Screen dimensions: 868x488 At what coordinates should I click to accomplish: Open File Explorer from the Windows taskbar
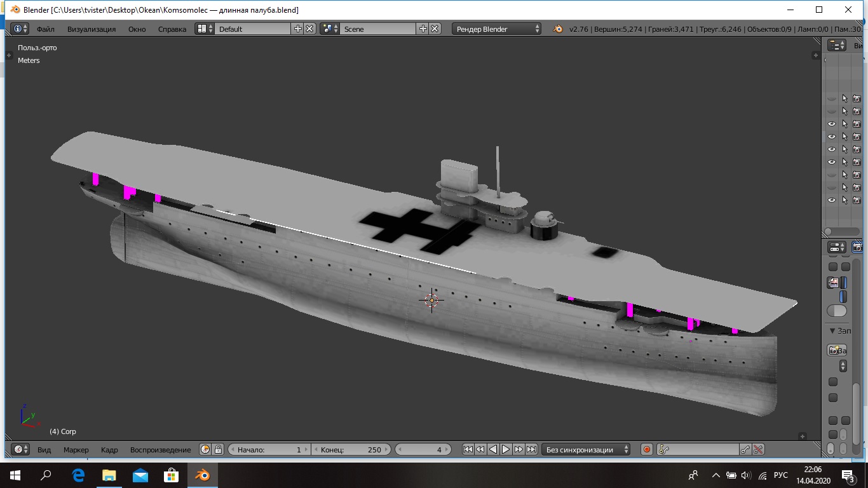click(109, 475)
